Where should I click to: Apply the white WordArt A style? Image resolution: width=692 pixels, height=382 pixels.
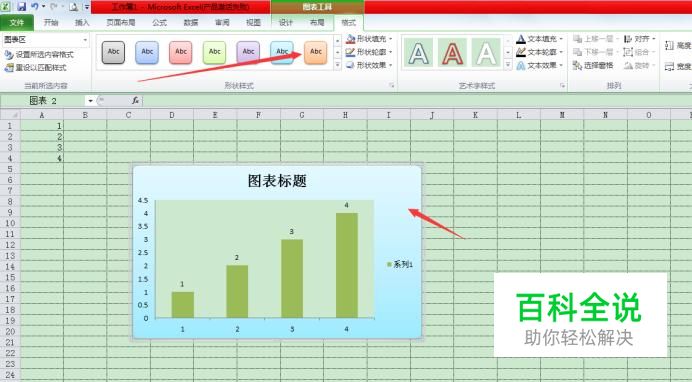[486, 53]
